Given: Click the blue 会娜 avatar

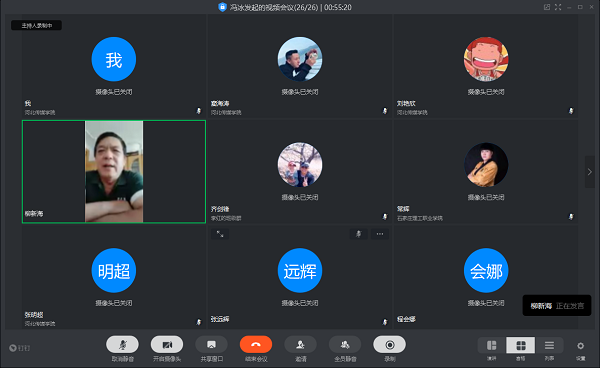Looking at the screenshot, I should [486, 270].
